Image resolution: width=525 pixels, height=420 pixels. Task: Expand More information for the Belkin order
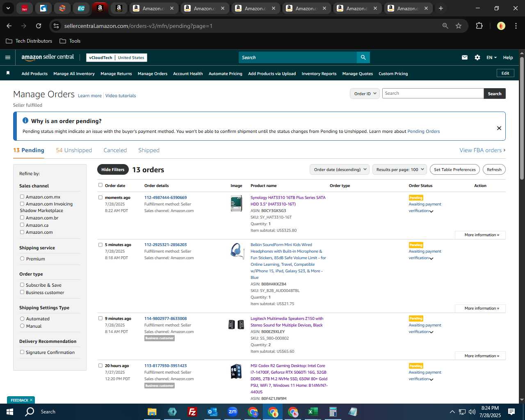480,308
